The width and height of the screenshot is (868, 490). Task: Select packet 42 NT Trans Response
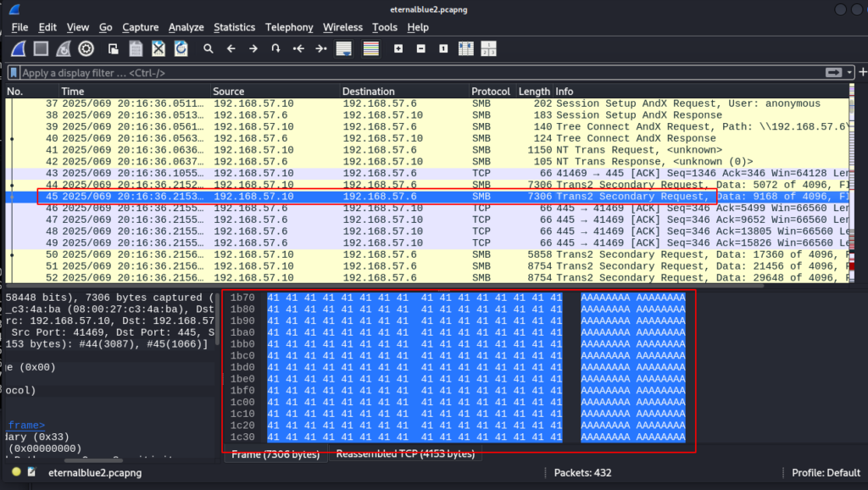pos(427,162)
